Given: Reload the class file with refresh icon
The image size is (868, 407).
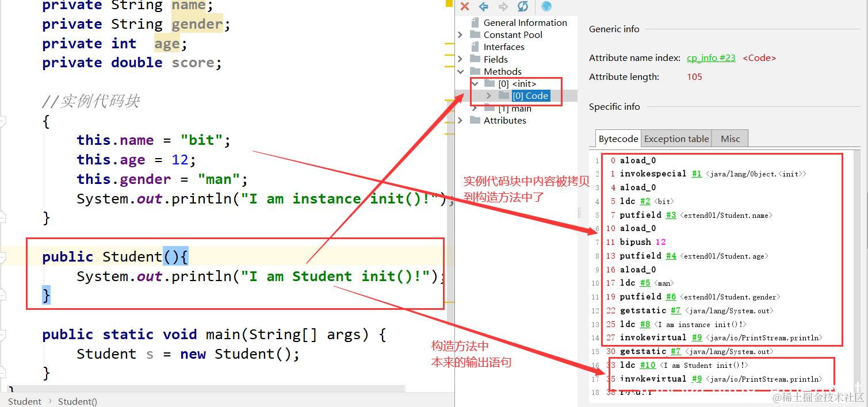Looking at the screenshot, I should coord(522,6).
